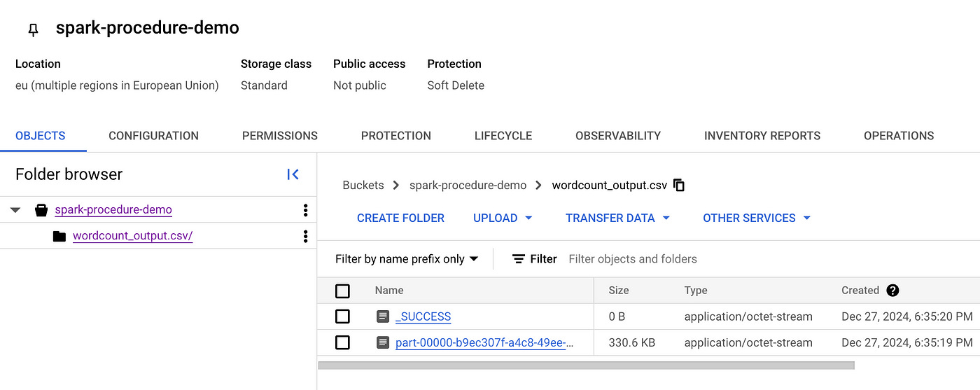Click the file icon next to _SUCCESS
This screenshot has width=980, height=390.
pos(382,316)
